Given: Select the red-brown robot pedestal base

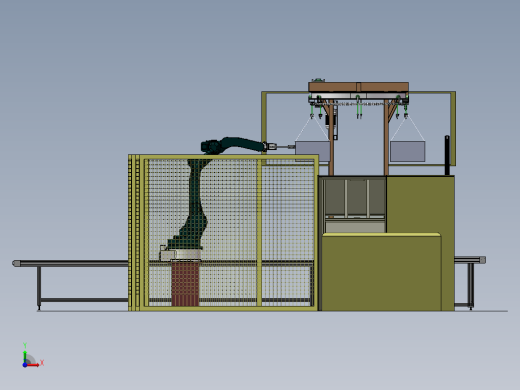Looking at the screenshot, I should pos(185,283).
